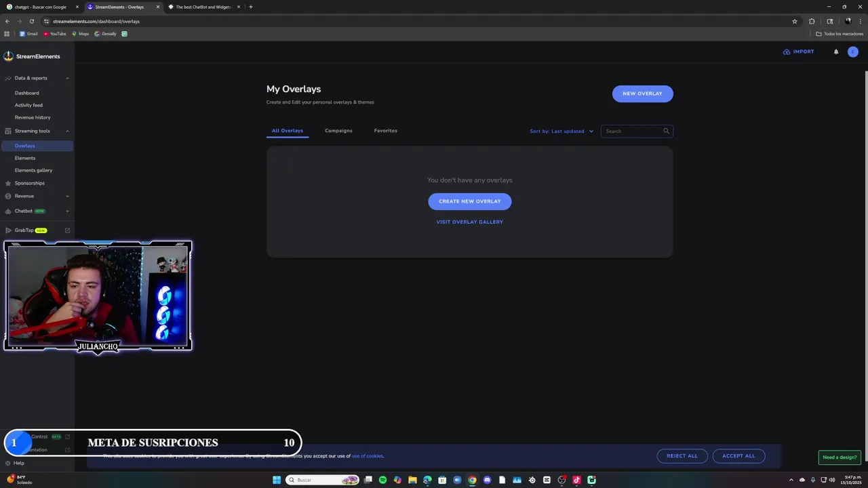Select Overlays in sidebar
This screenshot has width=868, height=488.
click(x=37, y=146)
